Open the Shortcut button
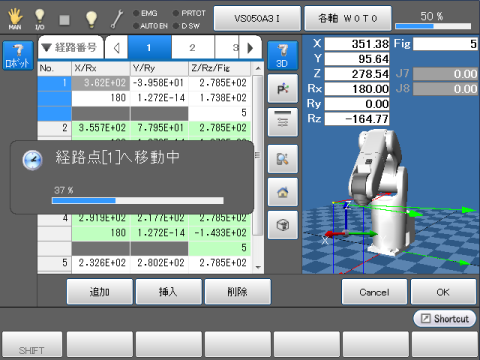 [x=445, y=319]
